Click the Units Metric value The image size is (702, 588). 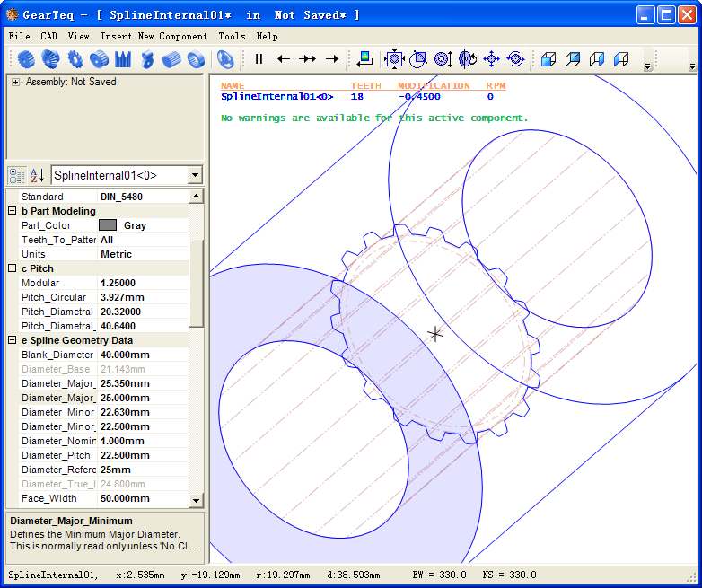(143, 254)
